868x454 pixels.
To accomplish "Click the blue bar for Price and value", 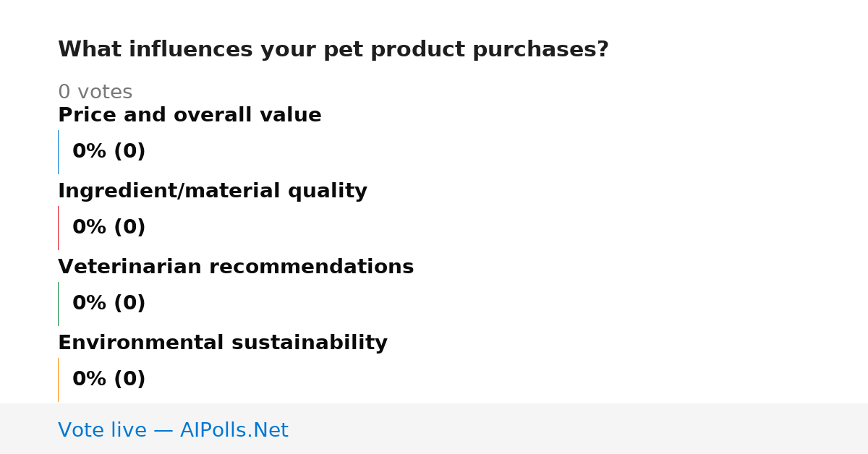I will [x=58, y=152].
